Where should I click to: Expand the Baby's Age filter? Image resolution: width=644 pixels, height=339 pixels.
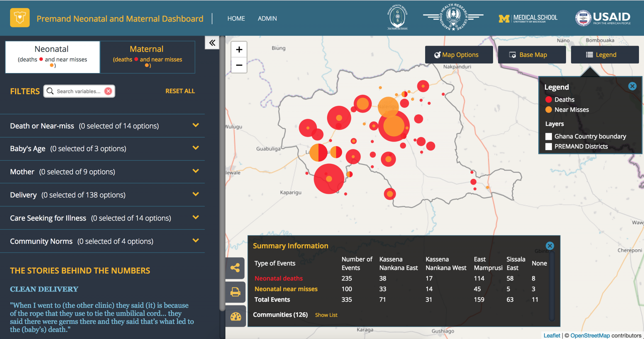pyautogui.click(x=196, y=148)
